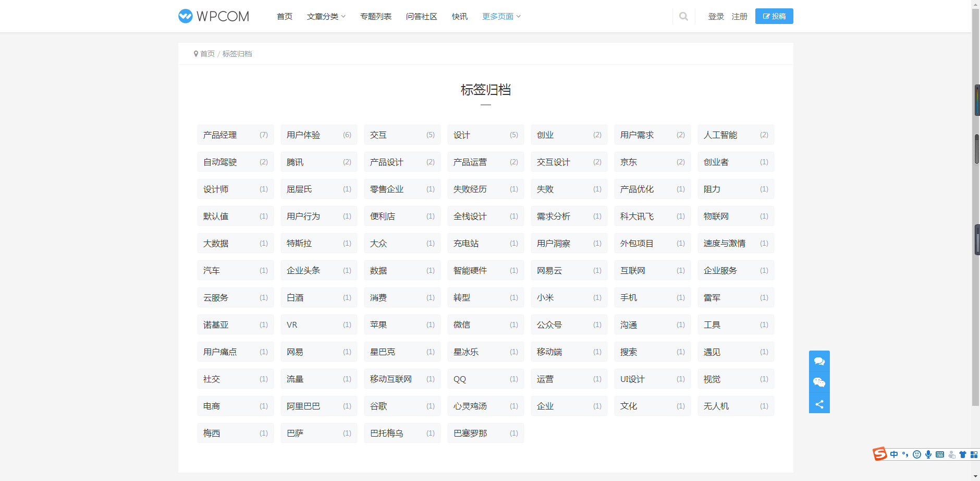Open the input method emoji icon

coord(917,454)
